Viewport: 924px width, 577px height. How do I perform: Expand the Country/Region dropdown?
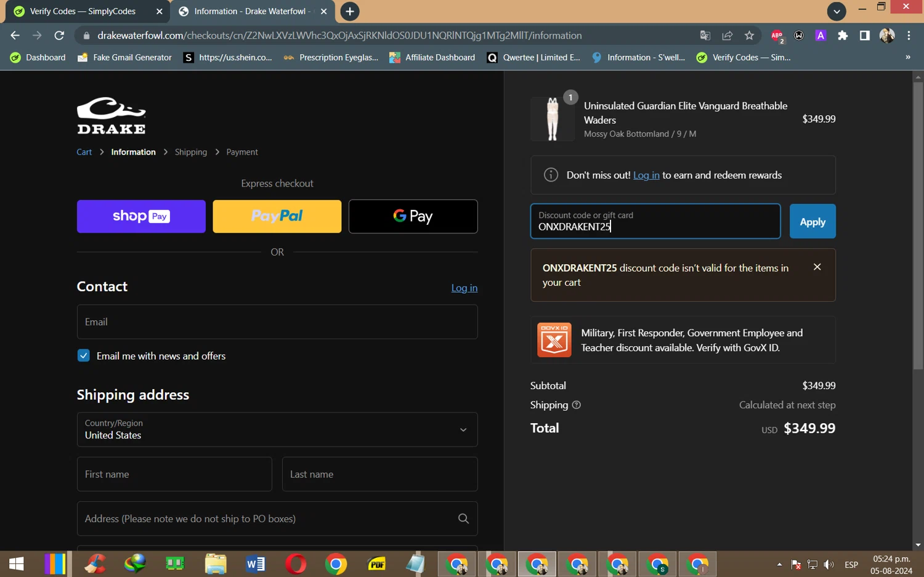tap(277, 429)
